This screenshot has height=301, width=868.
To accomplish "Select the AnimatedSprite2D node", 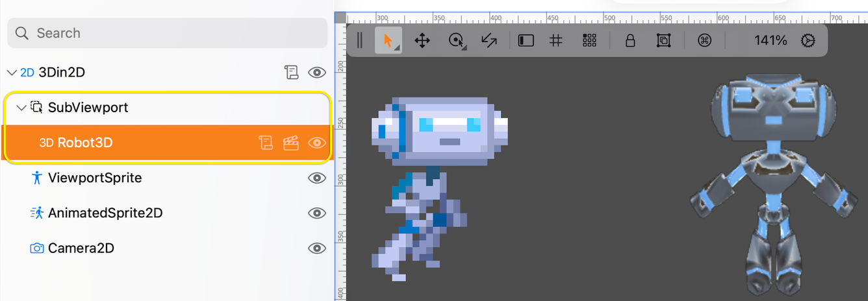I will [x=105, y=213].
